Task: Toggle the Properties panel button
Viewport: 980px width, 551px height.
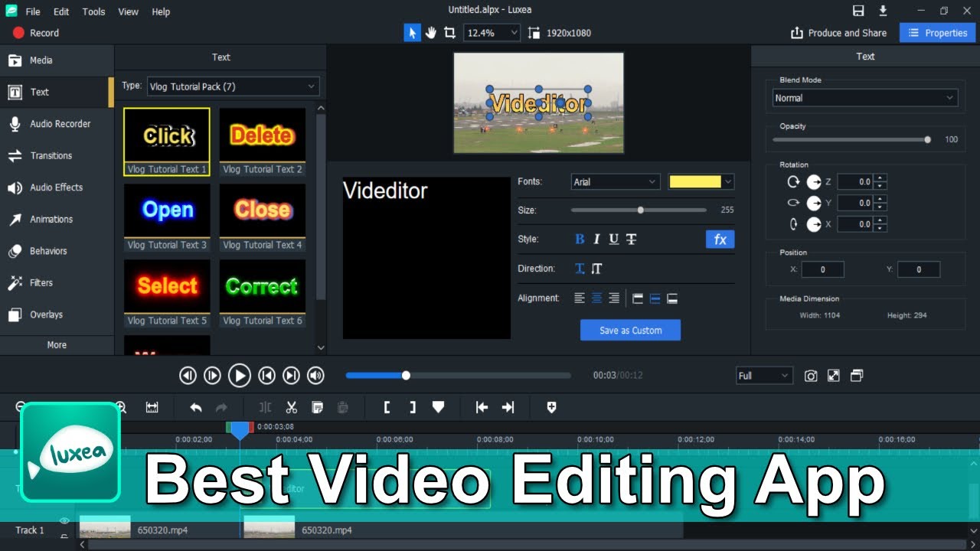Action: [938, 33]
